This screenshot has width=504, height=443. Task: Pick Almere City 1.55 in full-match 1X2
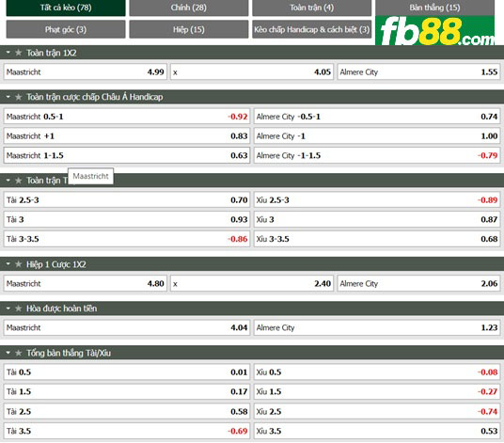pyautogui.click(x=418, y=72)
